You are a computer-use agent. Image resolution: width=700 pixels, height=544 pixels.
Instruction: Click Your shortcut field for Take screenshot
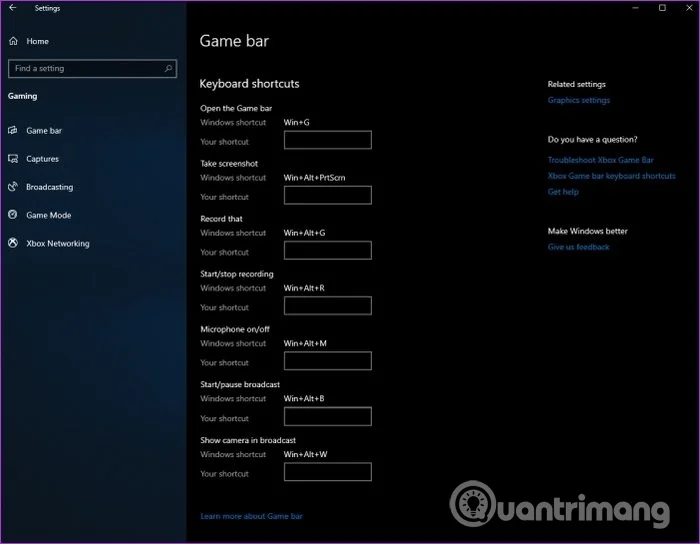coord(328,195)
